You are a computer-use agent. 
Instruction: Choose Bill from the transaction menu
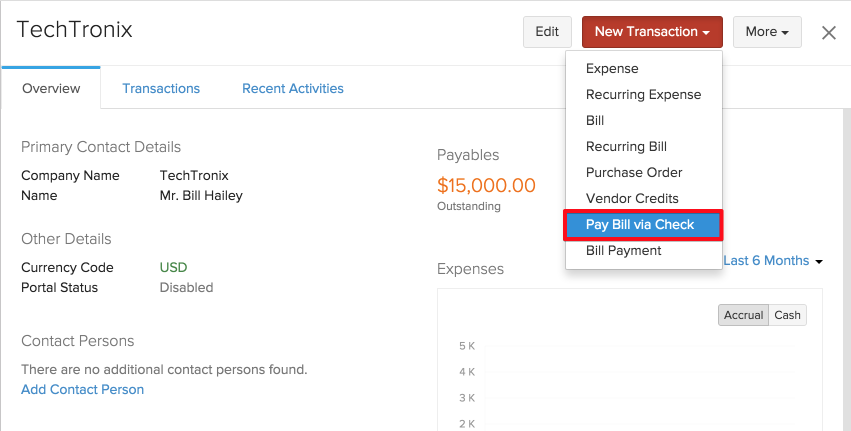tap(595, 121)
